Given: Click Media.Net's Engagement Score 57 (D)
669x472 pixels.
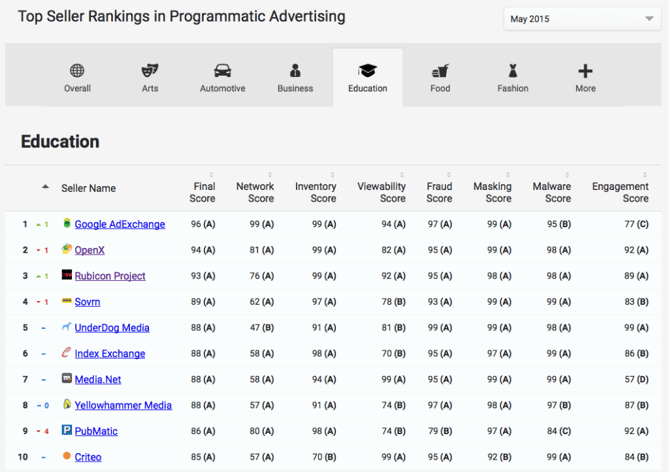Looking at the screenshot, I should pyautogui.click(x=636, y=379).
